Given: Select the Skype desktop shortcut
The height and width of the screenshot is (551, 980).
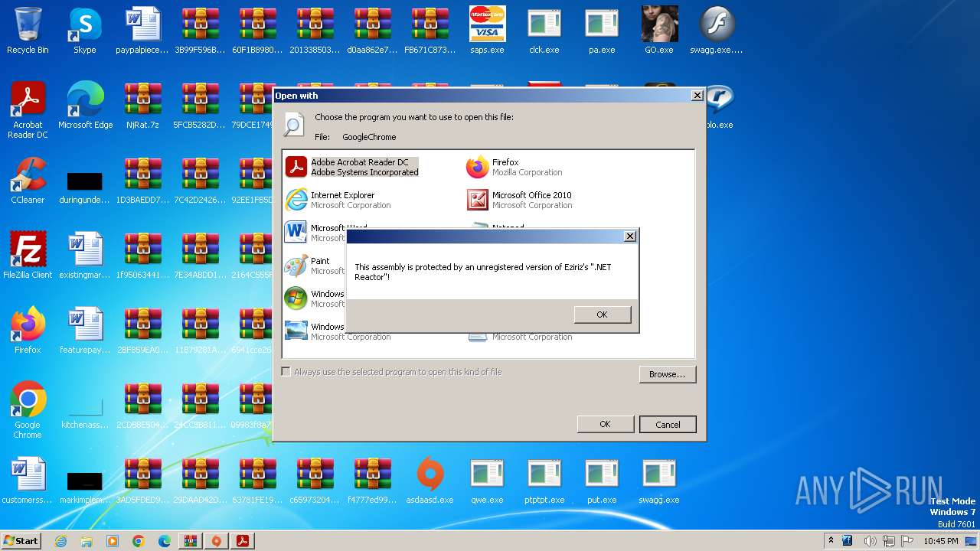Looking at the screenshot, I should click(x=85, y=31).
